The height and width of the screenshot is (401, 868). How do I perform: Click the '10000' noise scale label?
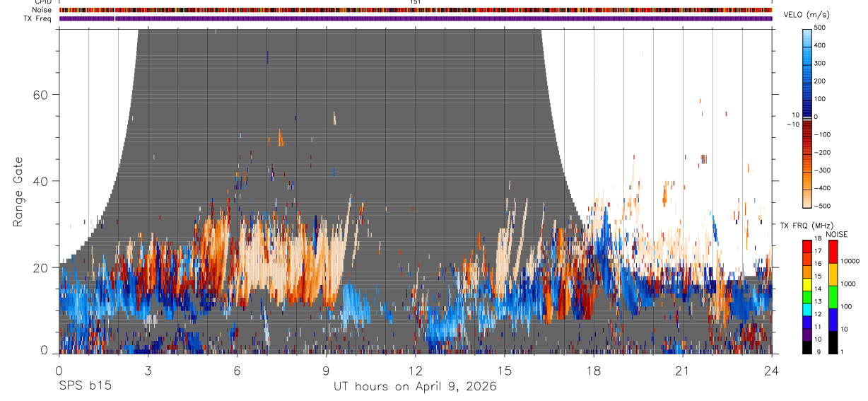click(x=851, y=261)
